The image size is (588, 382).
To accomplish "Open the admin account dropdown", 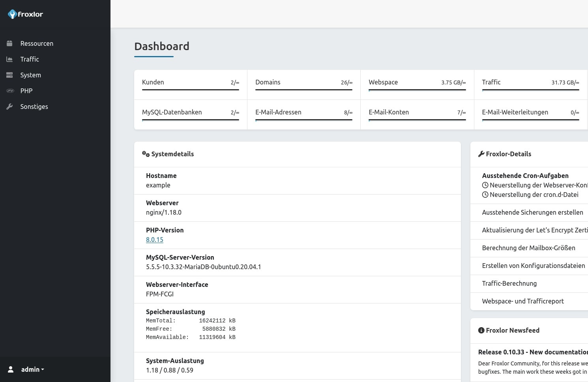I will point(32,369).
